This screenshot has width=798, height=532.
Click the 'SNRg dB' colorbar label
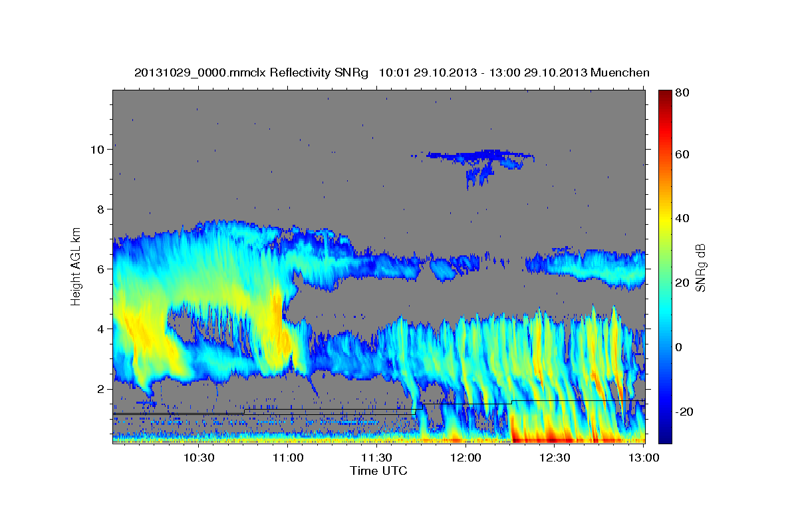pyautogui.click(x=700, y=268)
